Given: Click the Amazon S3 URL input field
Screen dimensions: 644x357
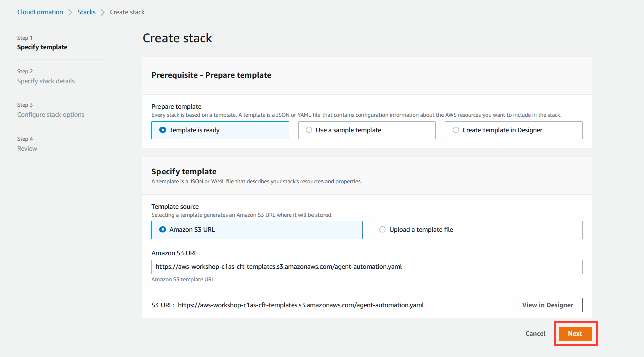Looking at the screenshot, I should [367, 267].
